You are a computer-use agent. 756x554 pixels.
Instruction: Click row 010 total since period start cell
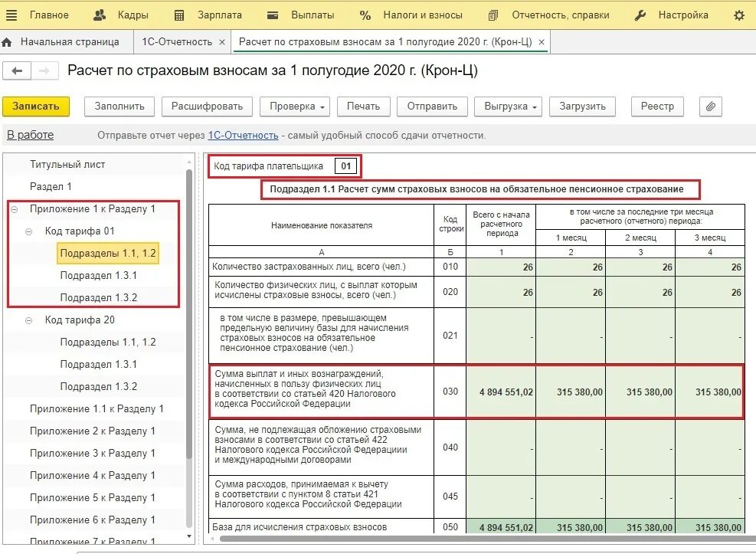point(501,267)
